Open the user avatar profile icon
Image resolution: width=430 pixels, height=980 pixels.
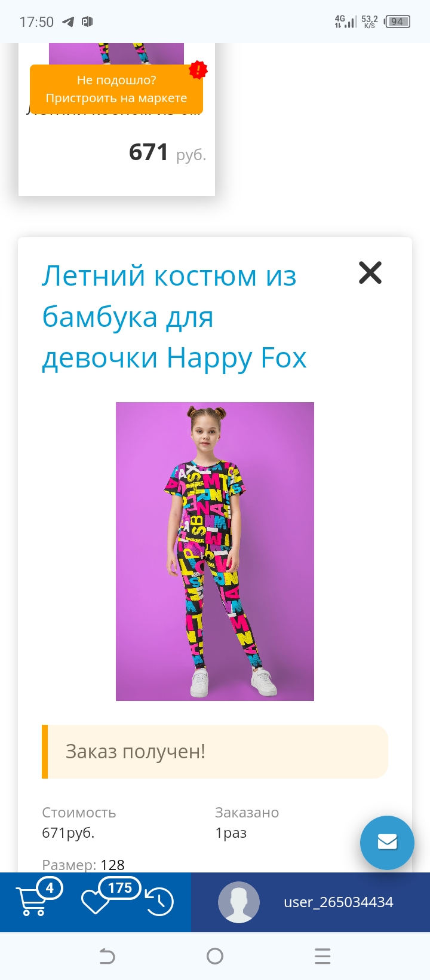239,902
